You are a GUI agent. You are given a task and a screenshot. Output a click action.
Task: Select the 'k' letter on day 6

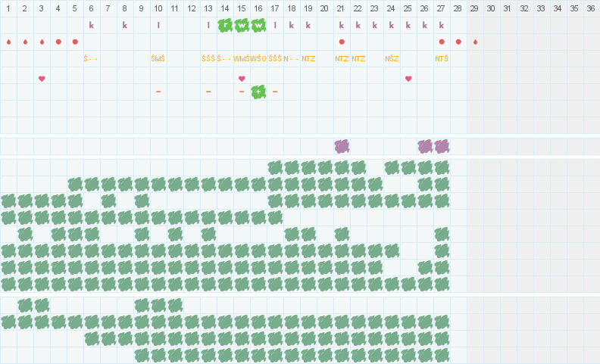(x=92, y=25)
